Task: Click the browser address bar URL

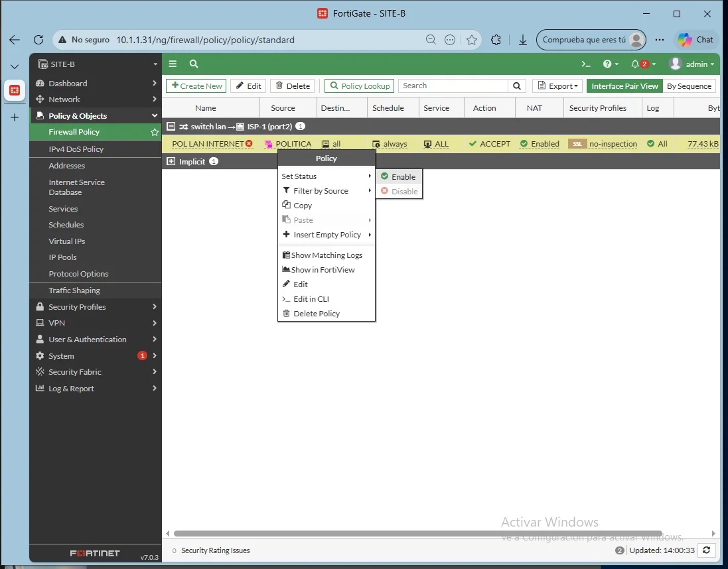Action: point(205,40)
